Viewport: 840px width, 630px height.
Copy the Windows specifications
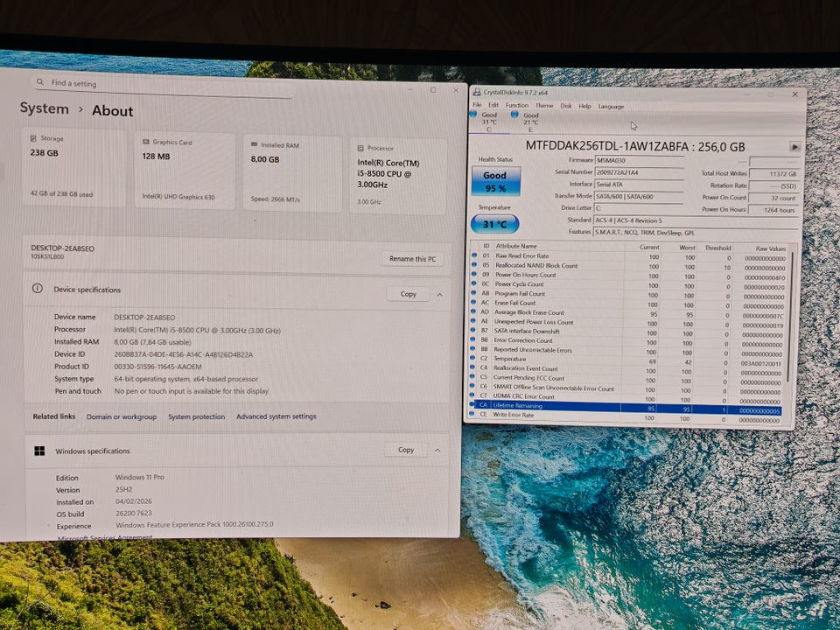point(406,450)
